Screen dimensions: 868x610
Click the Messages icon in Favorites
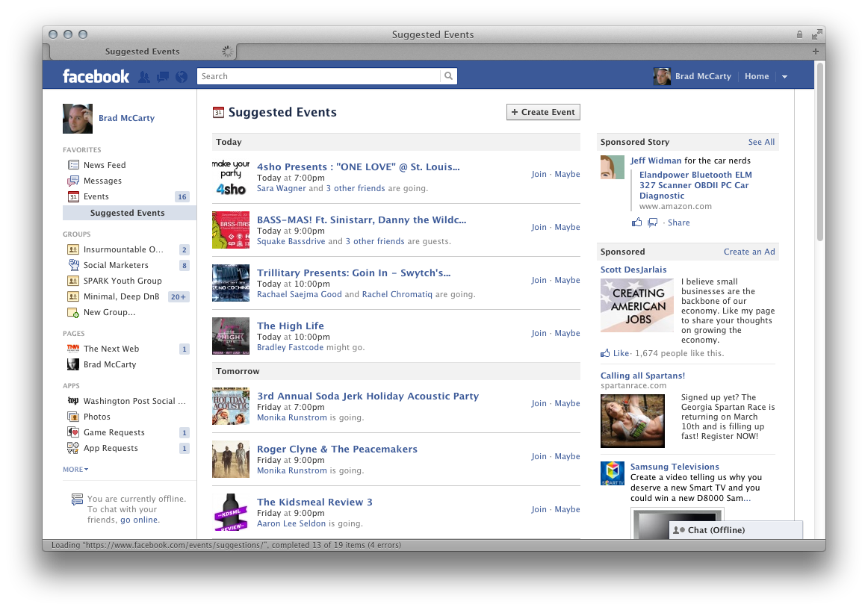(73, 181)
